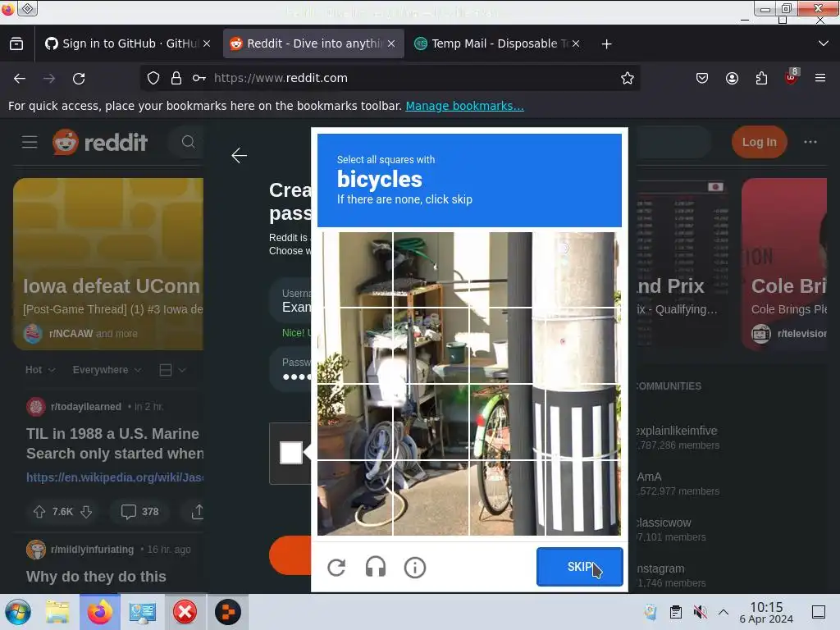Click the Reddit search magnifier
840x630 pixels.
(188, 142)
